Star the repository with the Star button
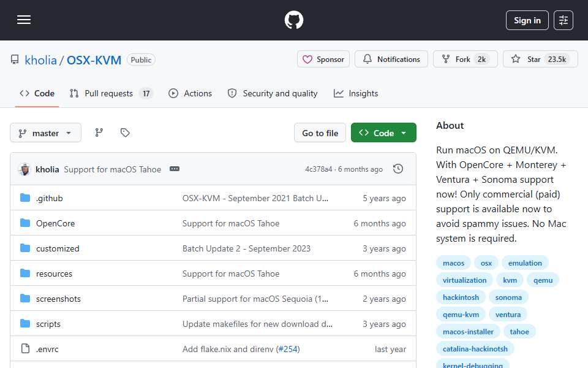This screenshot has width=588, height=368. point(540,59)
